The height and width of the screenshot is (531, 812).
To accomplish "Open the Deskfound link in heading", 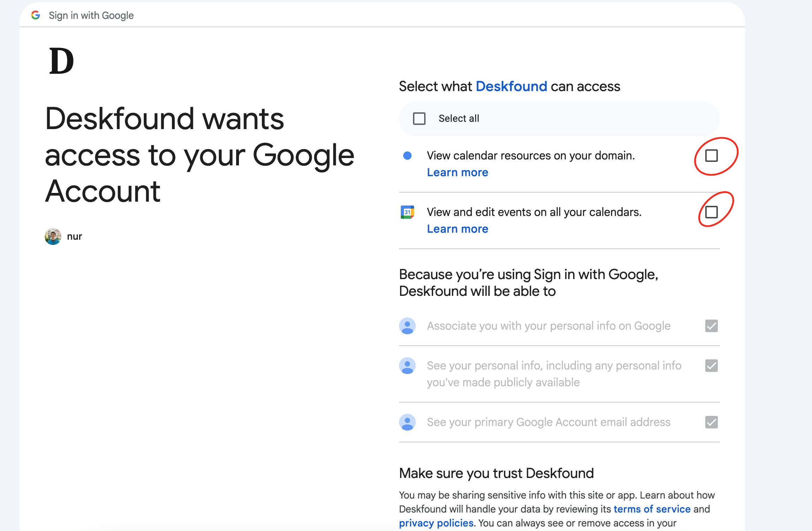I will tap(511, 87).
